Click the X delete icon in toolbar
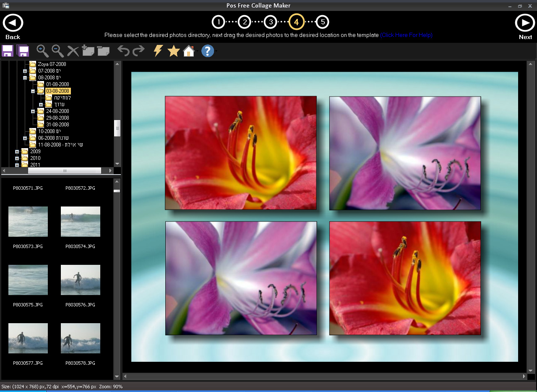Screen dimensions: 537x392 click(73, 51)
